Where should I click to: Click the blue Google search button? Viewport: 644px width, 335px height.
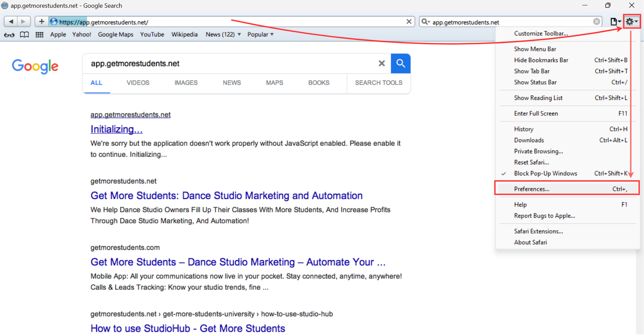click(400, 63)
